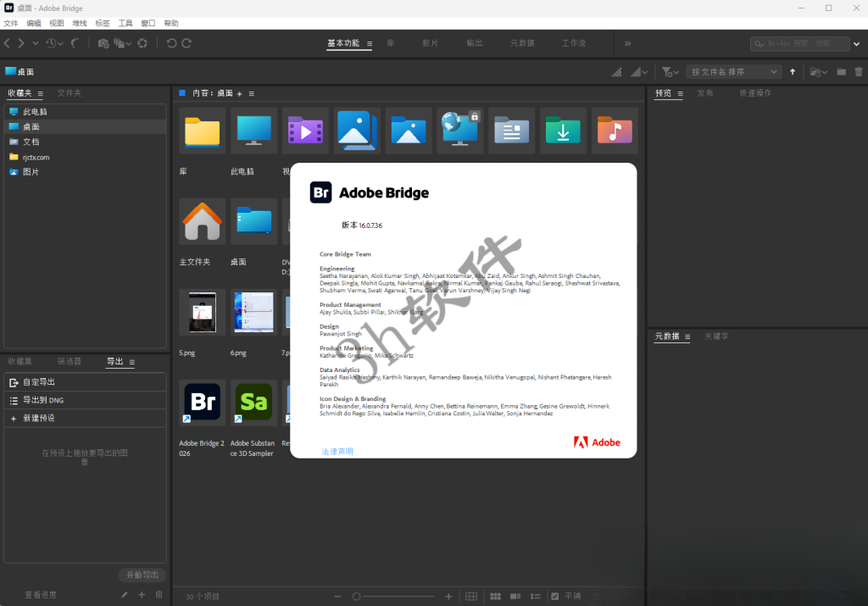Click the boomerang return-to-app icon
Viewport: 868px width, 606px height.
click(75, 43)
